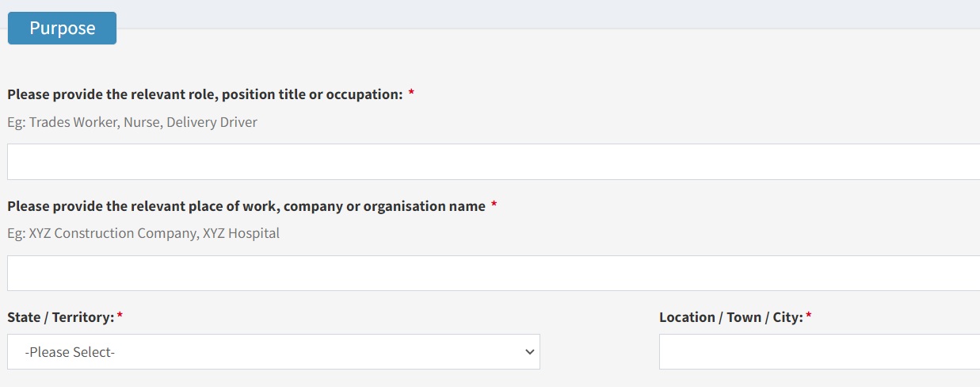Click the State / Territory label text
The height and width of the screenshot is (387, 980).
pyautogui.click(x=61, y=317)
